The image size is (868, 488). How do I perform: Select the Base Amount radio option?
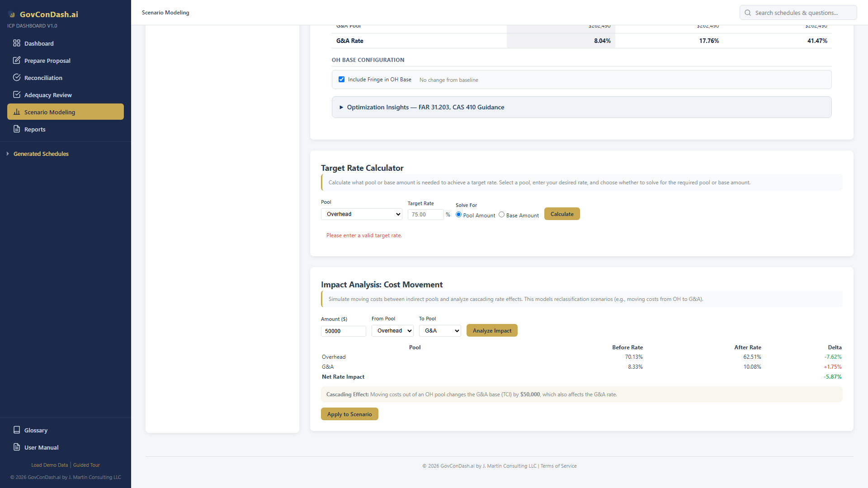pos(501,215)
